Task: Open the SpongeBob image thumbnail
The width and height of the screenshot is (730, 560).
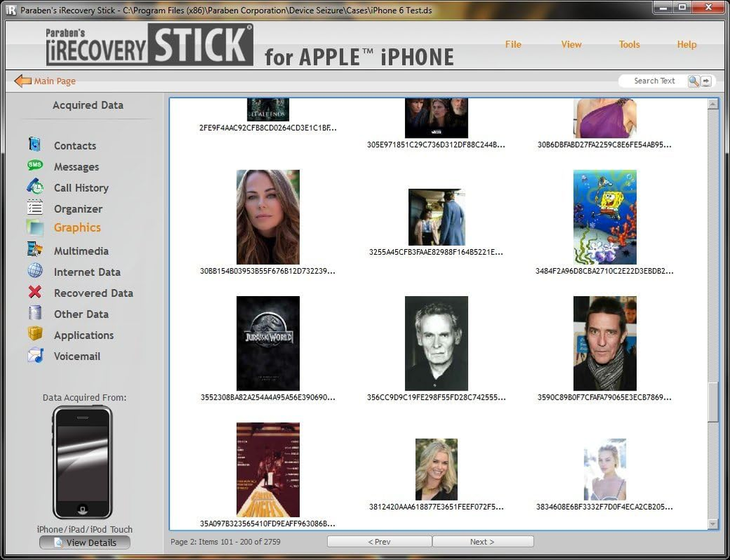Action: click(604, 216)
